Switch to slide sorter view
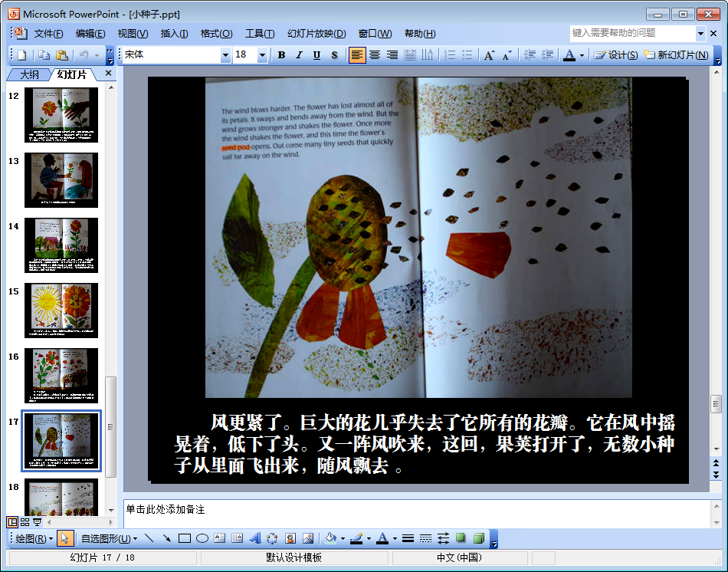728x572 pixels. click(25, 522)
